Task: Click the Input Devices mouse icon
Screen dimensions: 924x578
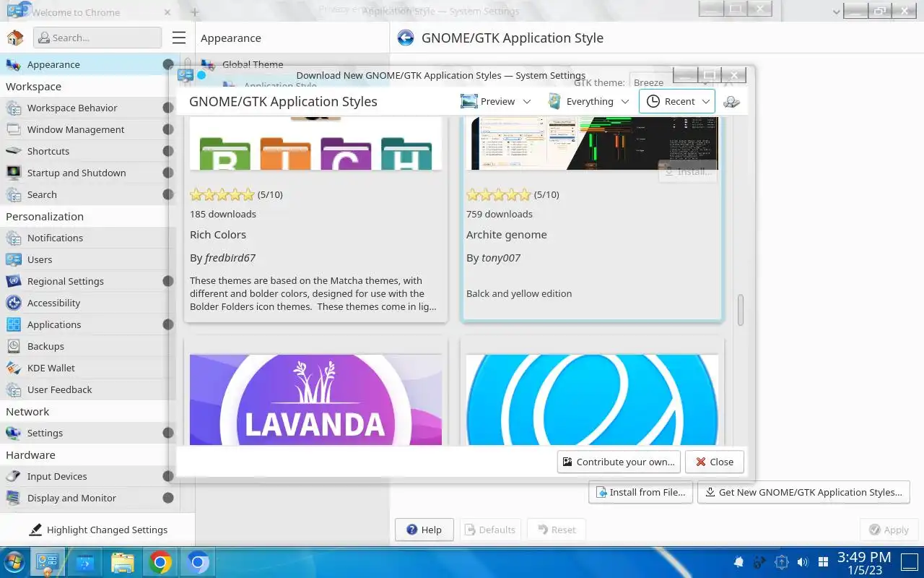Action: point(13,476)
